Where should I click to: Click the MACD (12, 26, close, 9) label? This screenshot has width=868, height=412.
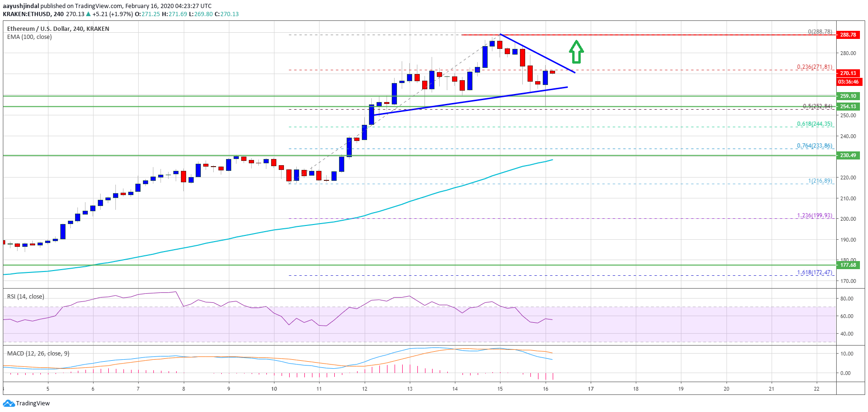tap(38, 354)
